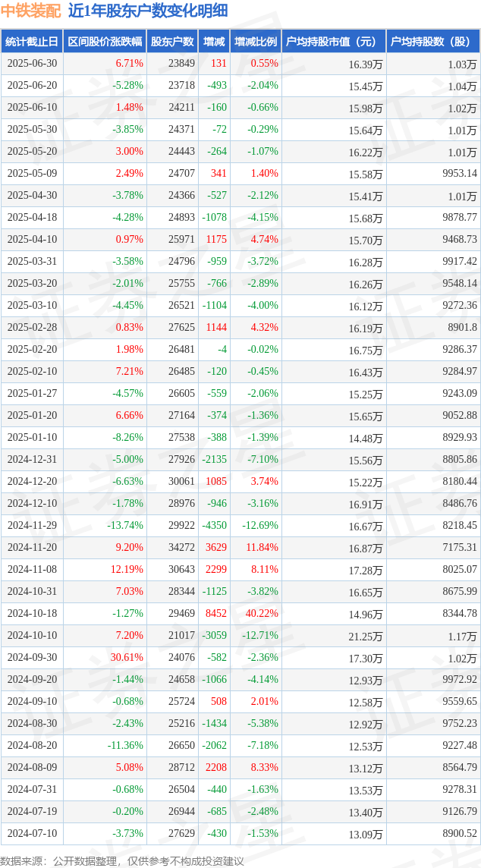Click the 区间股价涨跌幅 column header
The image size is (481, 868).
105,42
